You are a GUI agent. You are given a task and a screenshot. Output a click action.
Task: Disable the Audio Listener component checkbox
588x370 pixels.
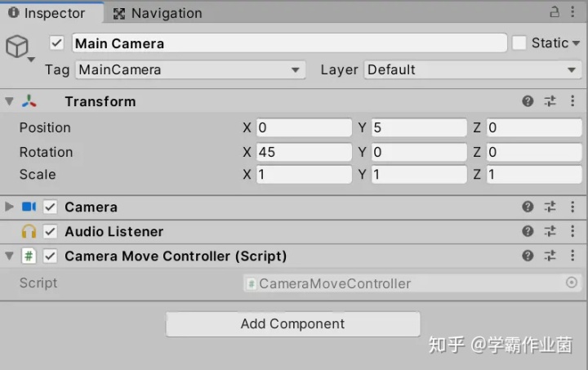coord(50,231)
